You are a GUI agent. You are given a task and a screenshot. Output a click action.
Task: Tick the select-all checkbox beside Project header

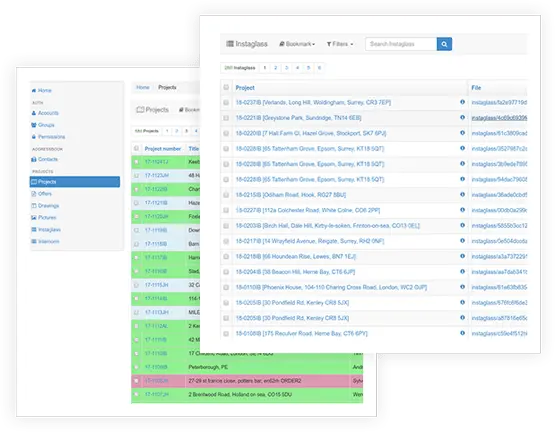click(x=226, y=87)
